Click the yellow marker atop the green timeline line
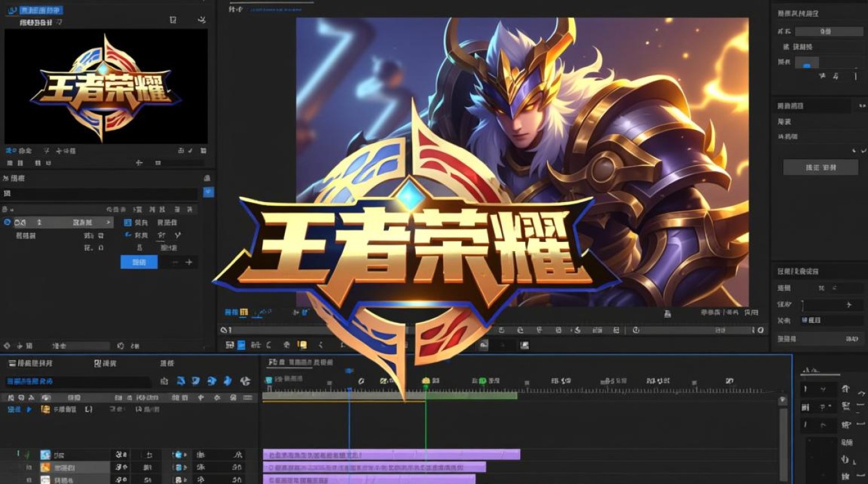Image resolution: width=868 pixels, height=484 pixels. [426, 381]
